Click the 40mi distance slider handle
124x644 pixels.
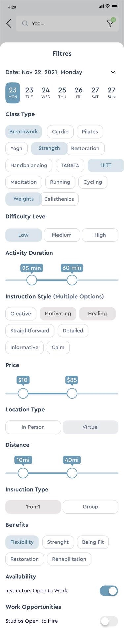72,473
